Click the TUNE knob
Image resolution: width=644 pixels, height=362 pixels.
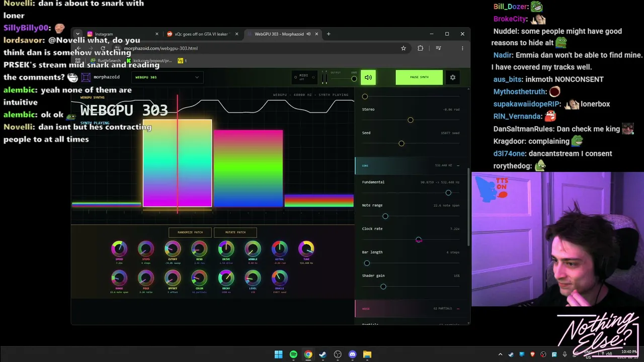(x=306, y=248)
